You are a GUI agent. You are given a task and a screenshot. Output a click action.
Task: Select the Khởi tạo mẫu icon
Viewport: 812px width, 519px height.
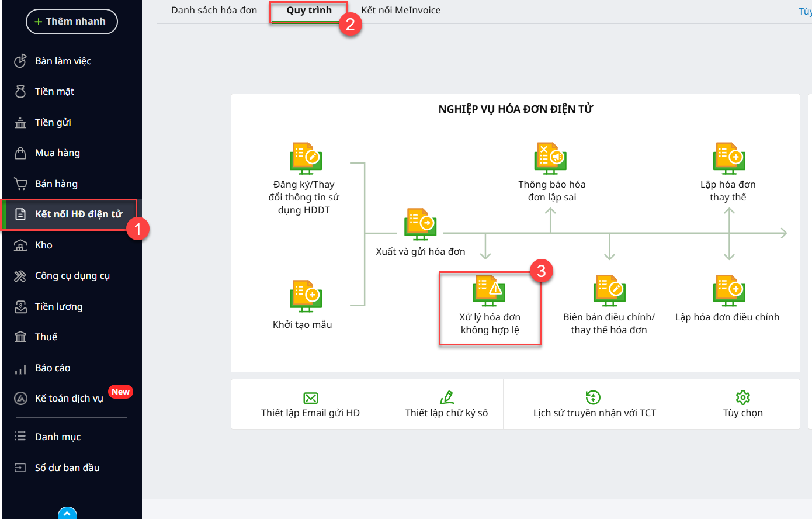(x=306, y=296)
